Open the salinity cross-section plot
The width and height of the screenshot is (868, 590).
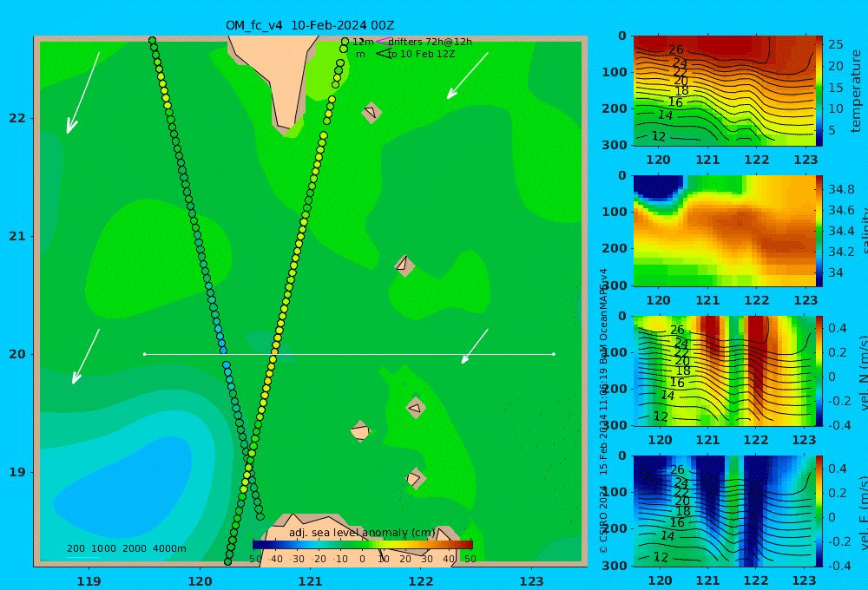point(724,231)
